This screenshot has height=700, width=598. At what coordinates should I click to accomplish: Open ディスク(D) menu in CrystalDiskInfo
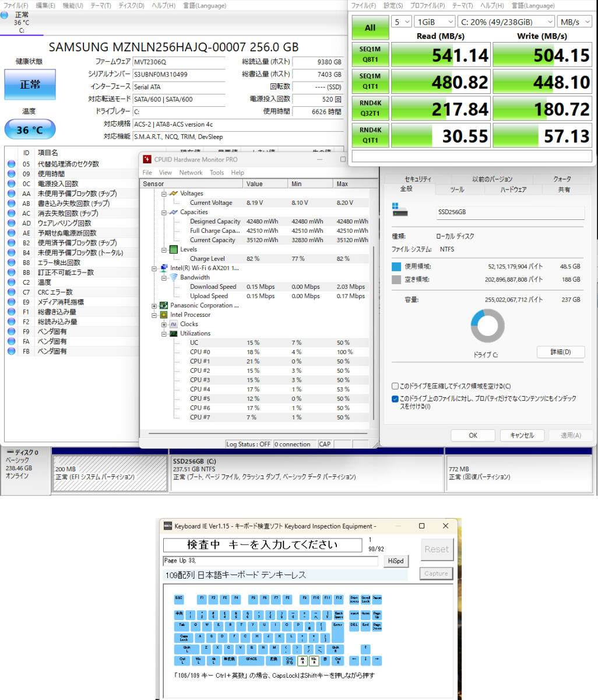coord(131,5)
